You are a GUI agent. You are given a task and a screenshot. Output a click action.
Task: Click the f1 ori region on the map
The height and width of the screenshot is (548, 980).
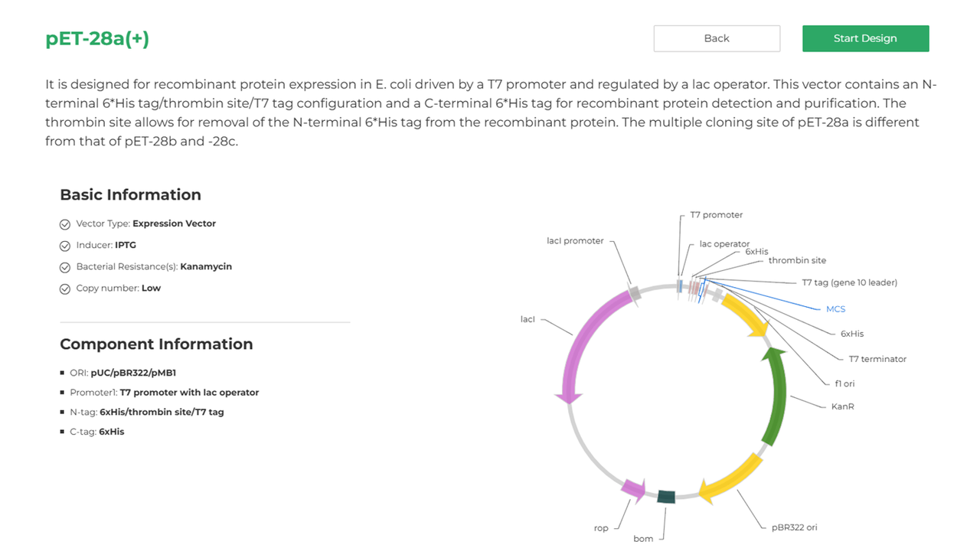[x=741, y=312]
